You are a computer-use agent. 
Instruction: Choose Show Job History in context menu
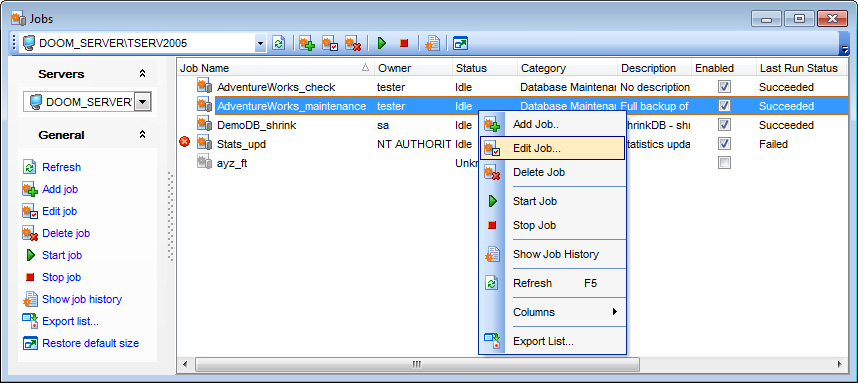click(553, 254)
